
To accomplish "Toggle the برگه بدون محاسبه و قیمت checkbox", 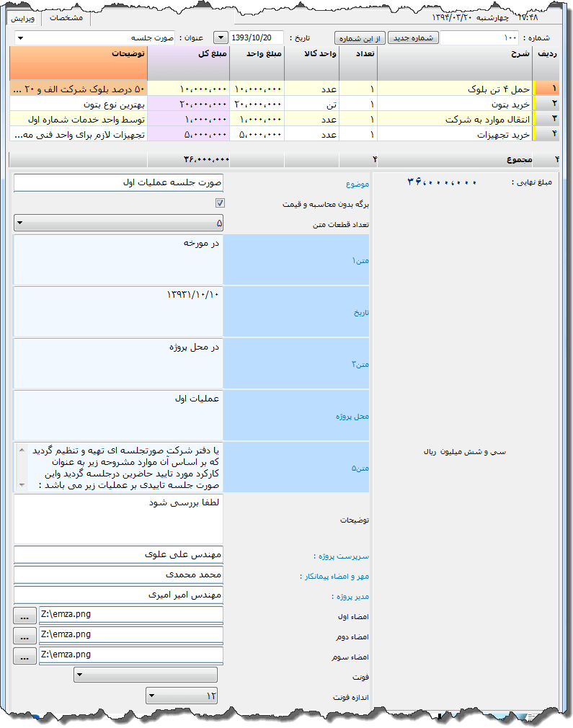I will 220,204.
